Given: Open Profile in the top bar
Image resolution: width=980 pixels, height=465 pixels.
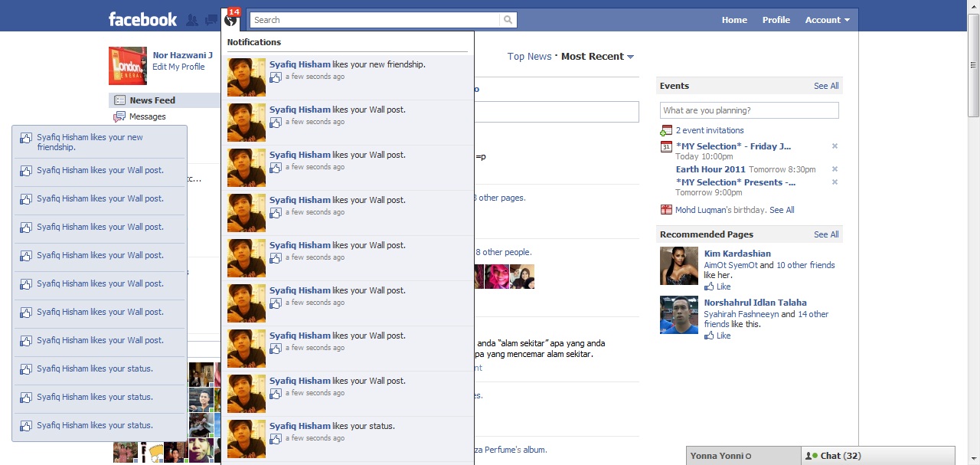Looking at the screenshot, I should (x=776, y=20).
